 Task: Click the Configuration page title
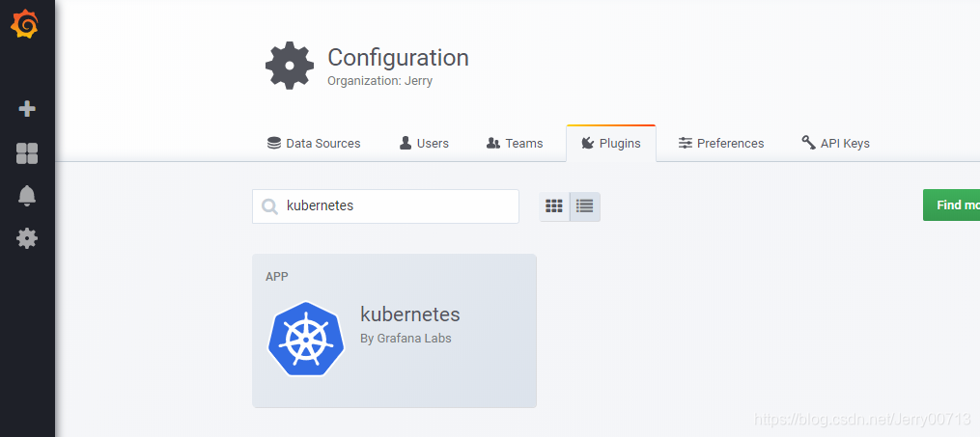pos(398,58)
